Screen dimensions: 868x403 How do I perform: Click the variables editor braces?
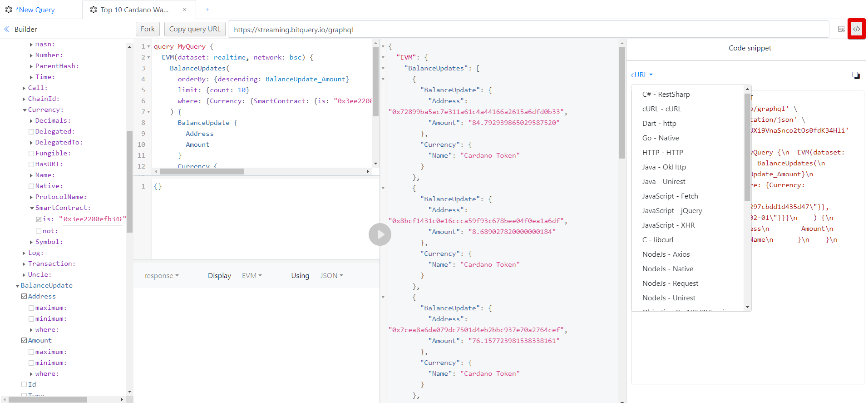pyautogui.click(x=158, y=186)
